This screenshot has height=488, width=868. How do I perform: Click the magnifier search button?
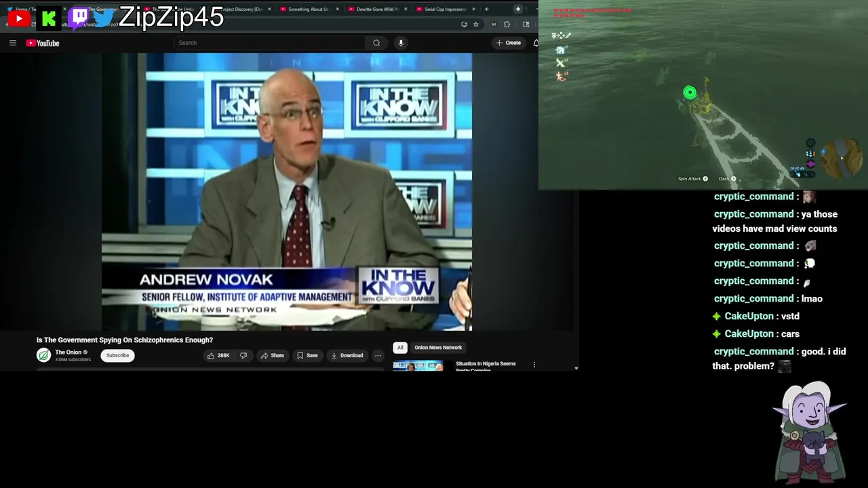tap(376, 43)
